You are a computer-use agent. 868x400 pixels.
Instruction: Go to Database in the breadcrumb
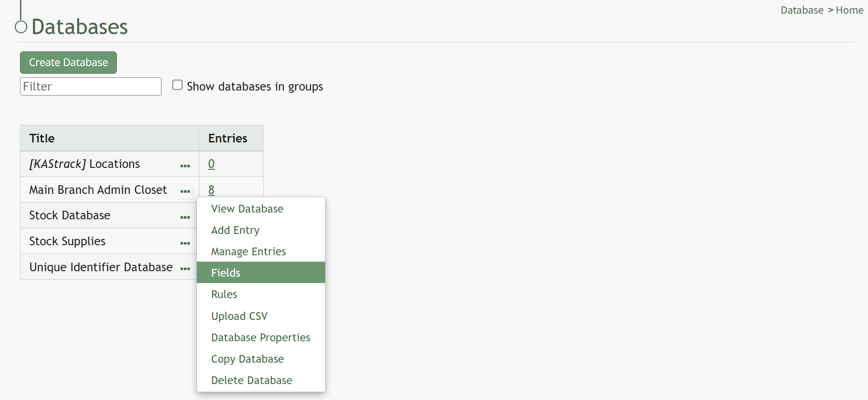coord(802,10)
